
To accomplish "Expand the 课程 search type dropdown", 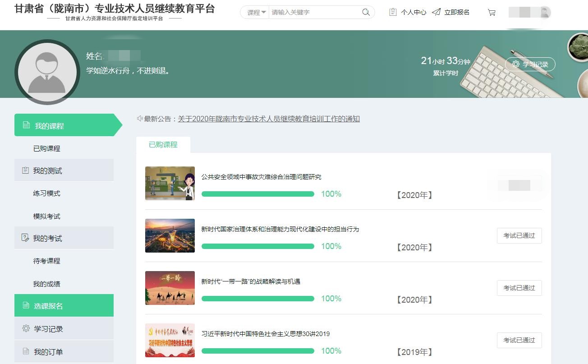I will 256,12.
